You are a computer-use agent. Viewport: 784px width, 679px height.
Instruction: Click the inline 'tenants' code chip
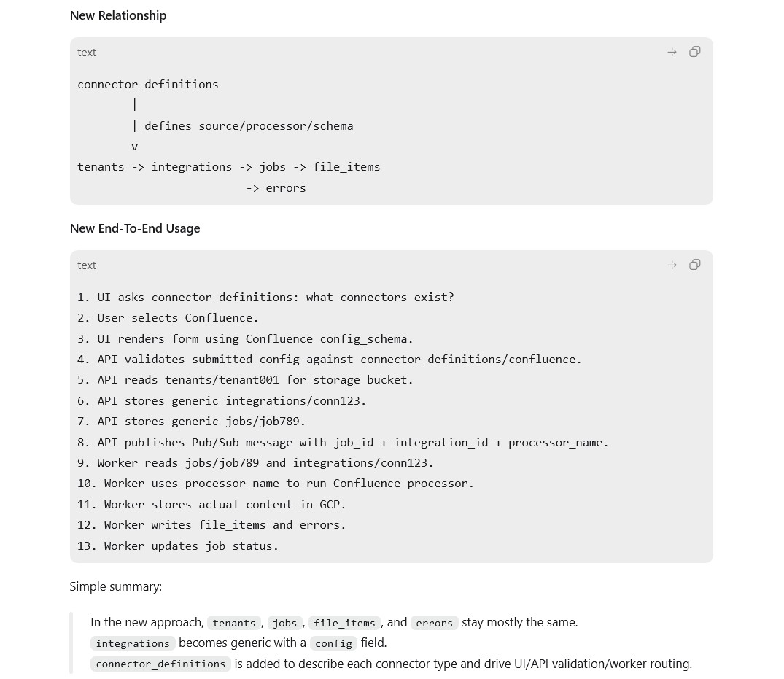(x=234, y=623)
